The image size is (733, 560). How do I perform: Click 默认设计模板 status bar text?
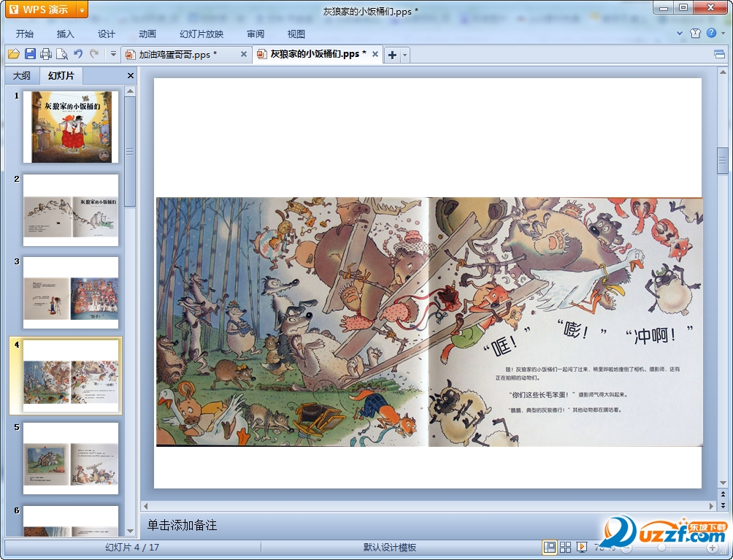pos(390,547)
